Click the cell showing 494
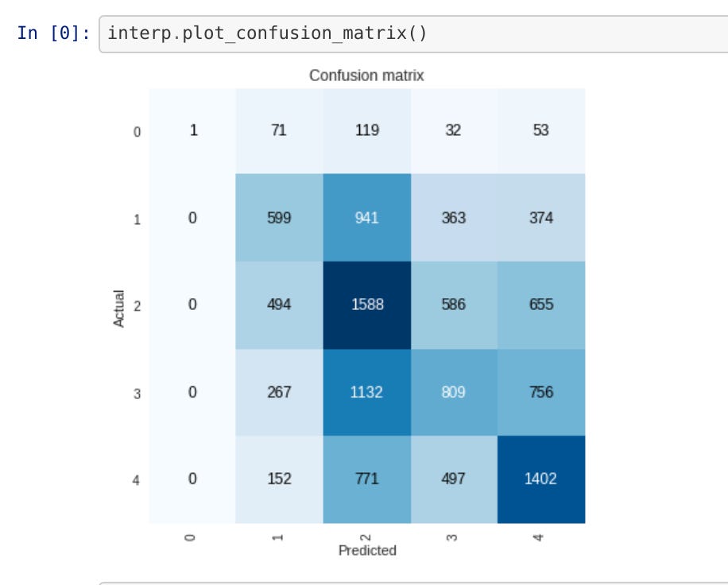The width and height of the screenshot is (728, 585). click(280, 305)
